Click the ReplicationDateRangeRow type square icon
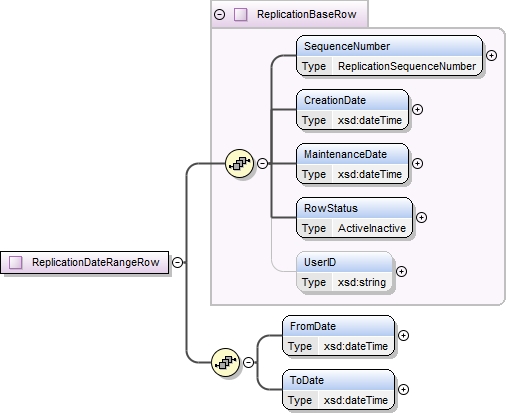 pyautogui.click(x=15, y=262)
